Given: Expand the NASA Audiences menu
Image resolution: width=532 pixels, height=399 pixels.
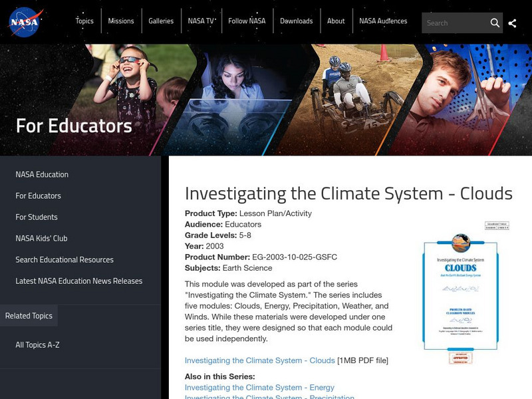Looking at the screenshot, I should pyautogui.click(x=383, y=21).
